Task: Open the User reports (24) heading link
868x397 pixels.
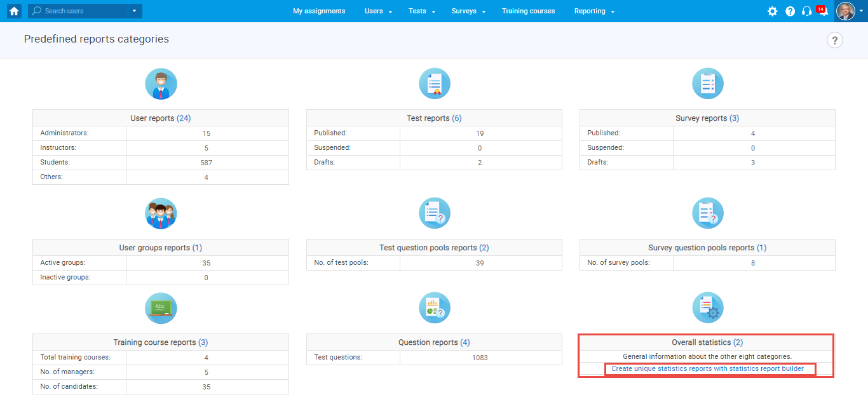Action: (x=160, y=118)
